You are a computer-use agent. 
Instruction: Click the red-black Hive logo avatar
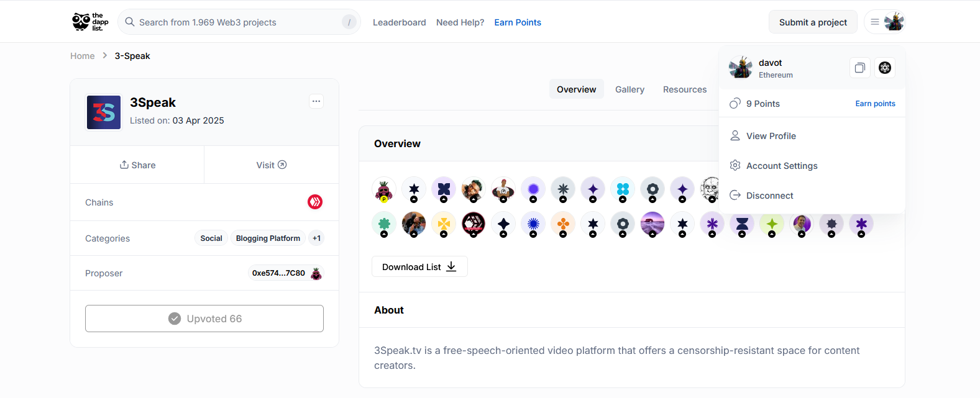tap(474, 224)
